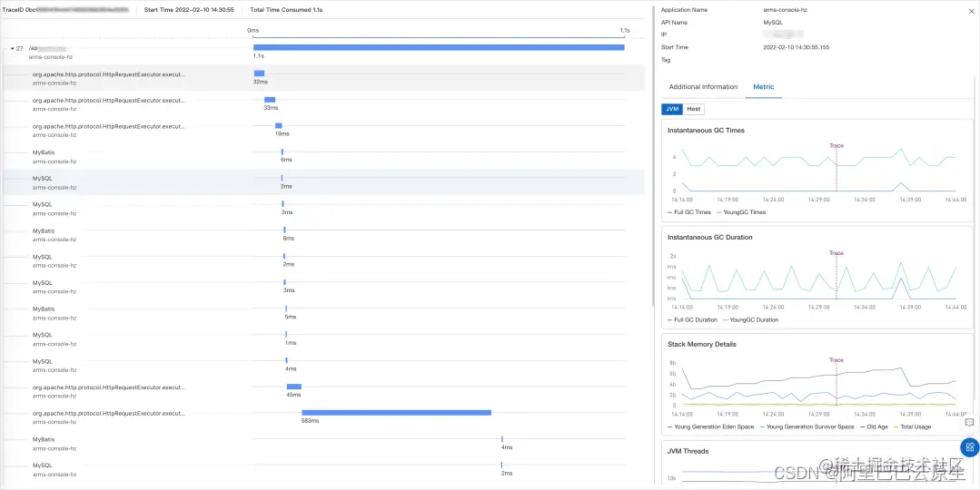The image size is (980, 490).
Task: Switch metrics view to JVM
Action: click(x=672, y=109)
